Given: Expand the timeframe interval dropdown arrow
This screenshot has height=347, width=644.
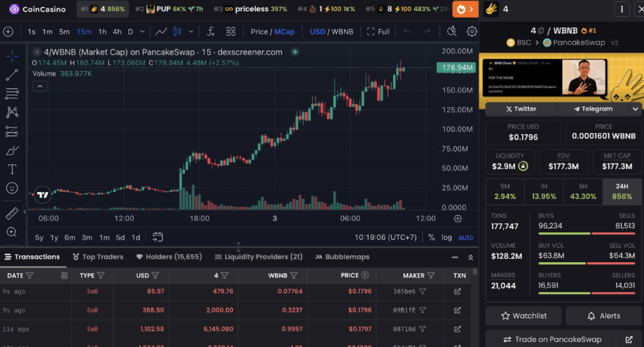Looking at the screenshot, I should [143, 31].
